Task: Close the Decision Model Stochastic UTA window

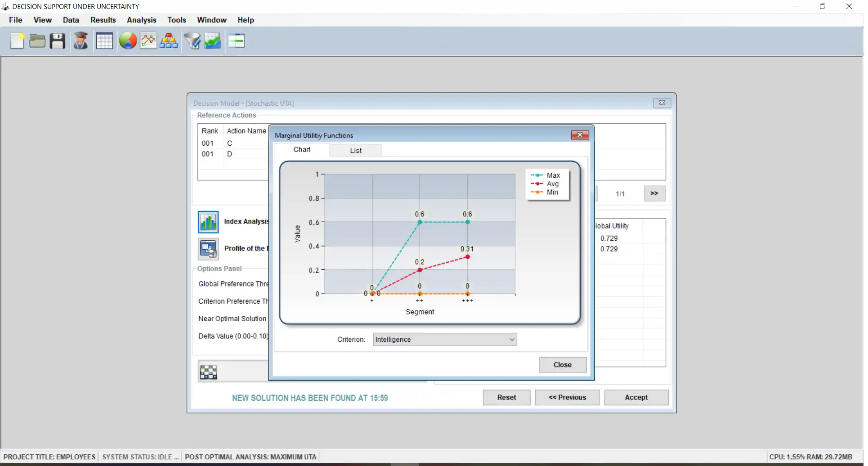Action: [662, 103]
